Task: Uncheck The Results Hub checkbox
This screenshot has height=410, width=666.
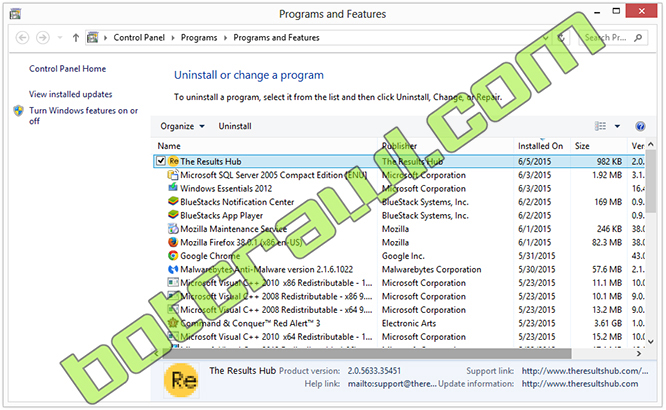Action: coord(161,161)
